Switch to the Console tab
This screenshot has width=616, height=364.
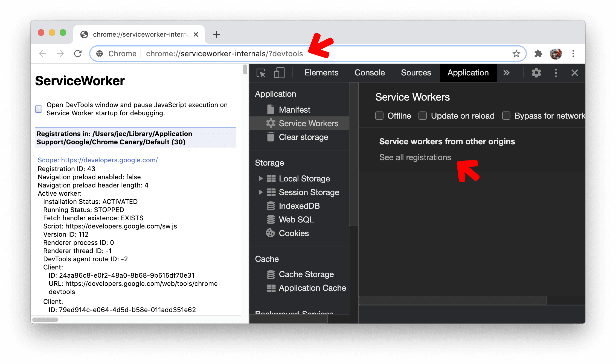click(369, 72)
